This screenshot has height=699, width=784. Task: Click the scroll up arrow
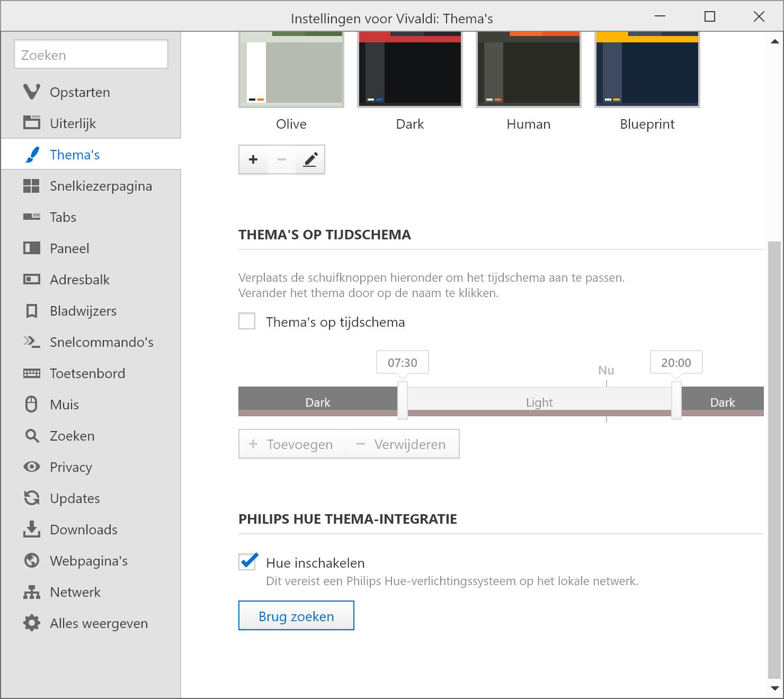click(775, 41)
